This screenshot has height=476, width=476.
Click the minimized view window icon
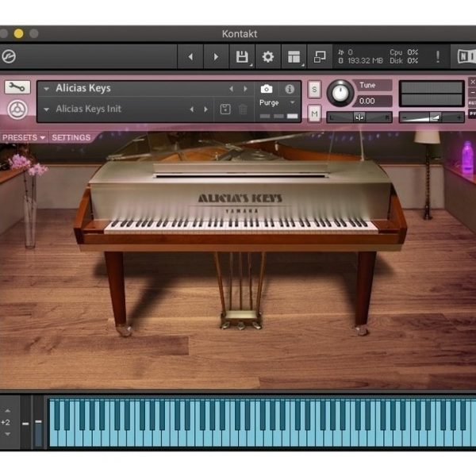click(320, 57)
